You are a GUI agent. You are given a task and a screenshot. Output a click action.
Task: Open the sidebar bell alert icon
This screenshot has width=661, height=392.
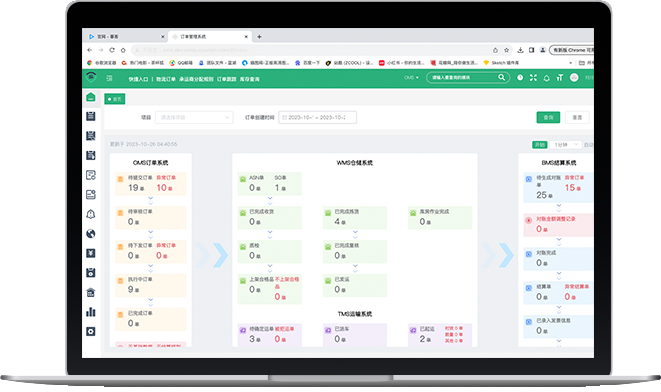pyautogui.click(x=91, y=214)
